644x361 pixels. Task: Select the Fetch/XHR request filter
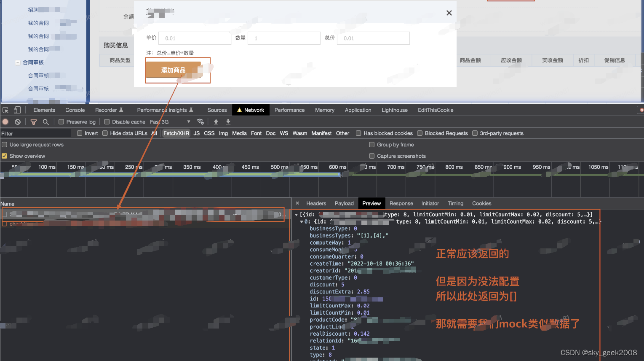tap(176, 133)
